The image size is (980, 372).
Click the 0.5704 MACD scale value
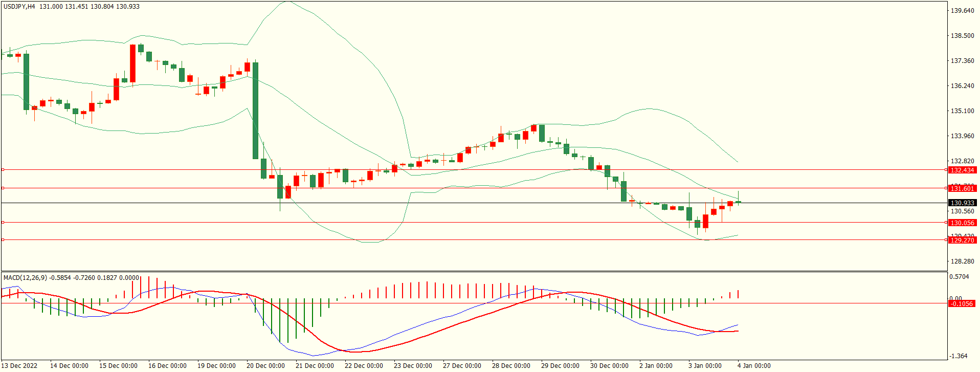click(x=959, y=277)
